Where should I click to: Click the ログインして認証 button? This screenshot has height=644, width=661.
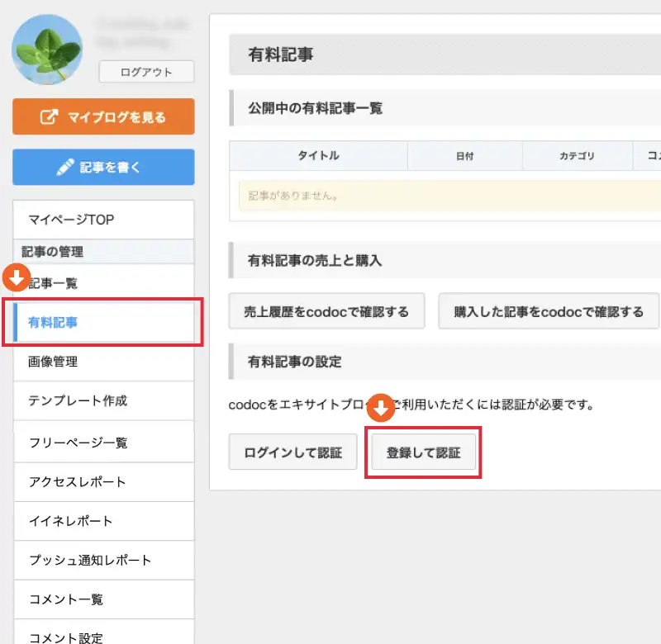(x=292, y=453)
